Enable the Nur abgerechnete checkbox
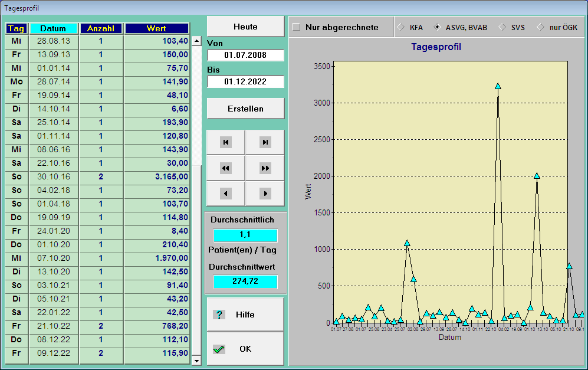Screen dimensions: 588x370 297,27
